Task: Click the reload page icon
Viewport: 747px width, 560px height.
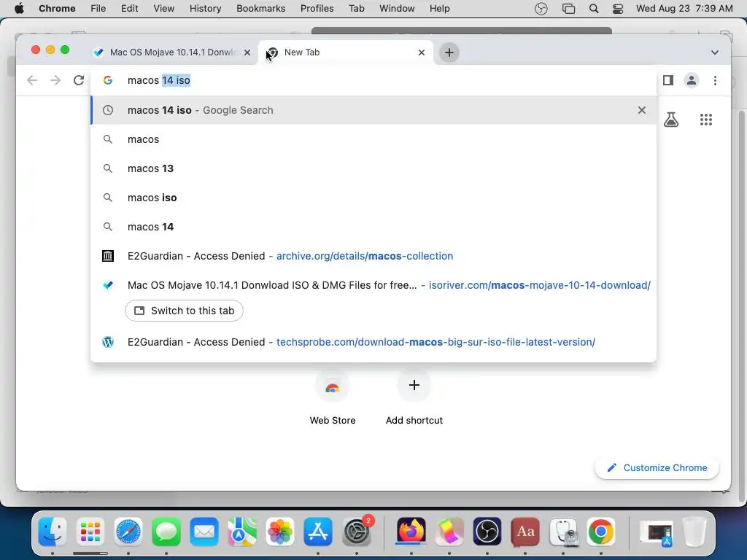Action: pos(79,80)
